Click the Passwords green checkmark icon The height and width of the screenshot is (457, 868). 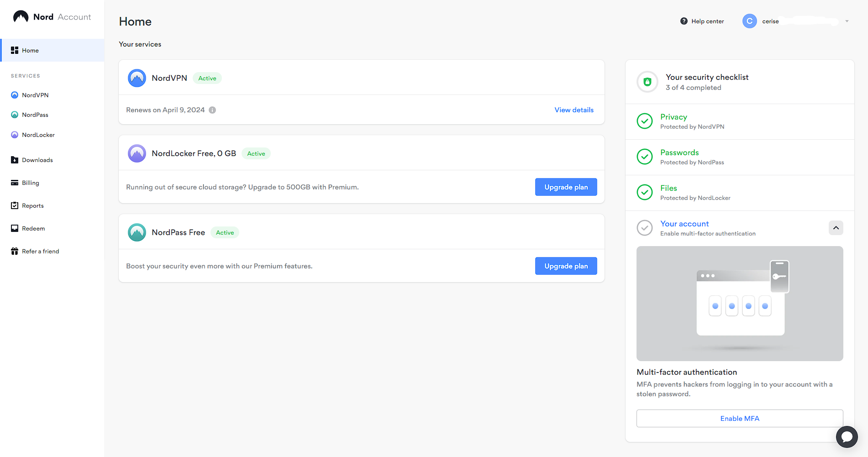[645, 157]
